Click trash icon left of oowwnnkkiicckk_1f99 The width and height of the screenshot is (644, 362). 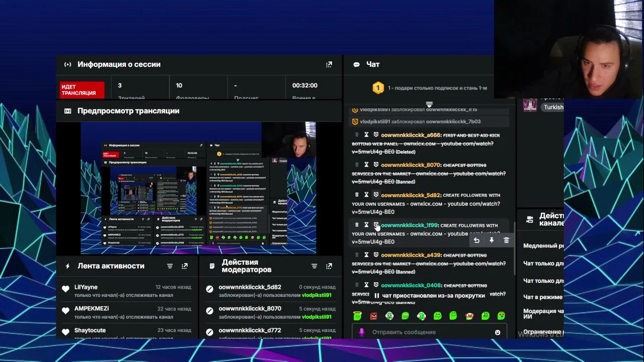(357, 225)
